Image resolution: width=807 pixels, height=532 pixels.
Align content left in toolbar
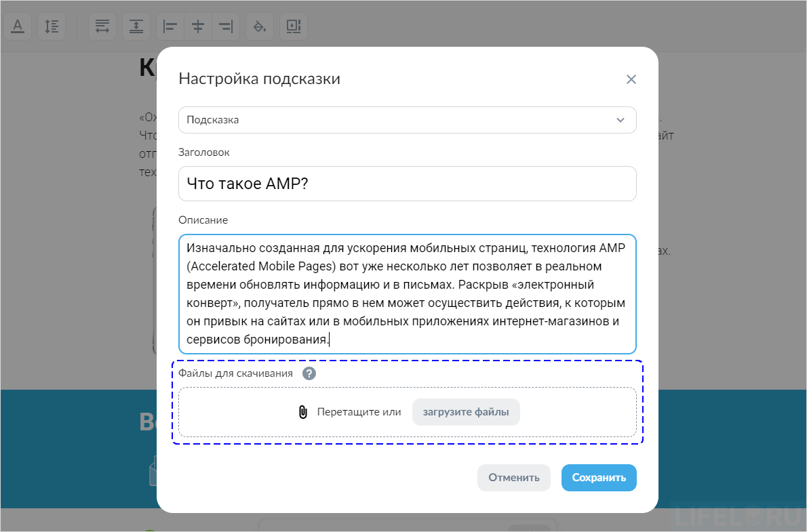[170, 26]
